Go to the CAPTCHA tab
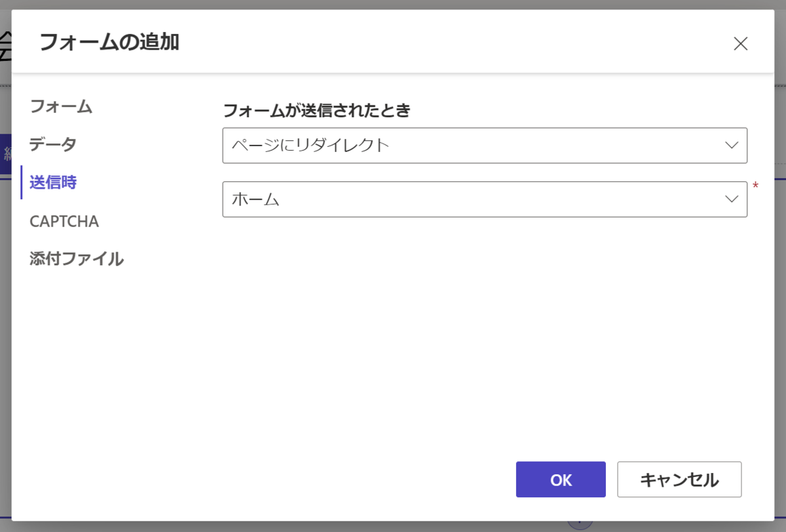The width and height of the screenshot is (786, 532). pyautogui.click(x=64, y=221)
